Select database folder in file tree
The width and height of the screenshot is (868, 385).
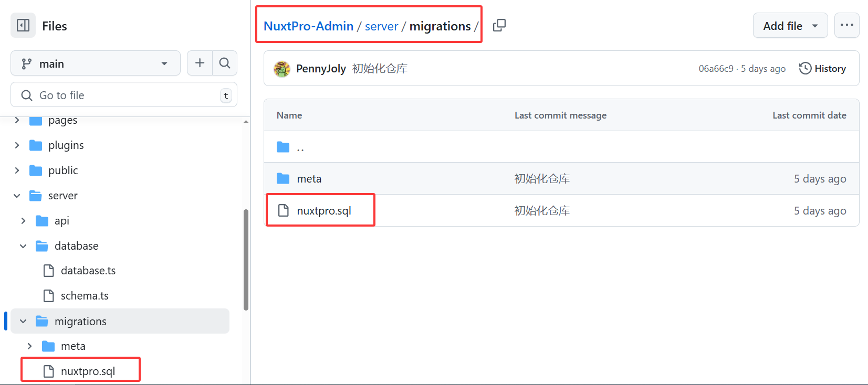click(77, 246)
